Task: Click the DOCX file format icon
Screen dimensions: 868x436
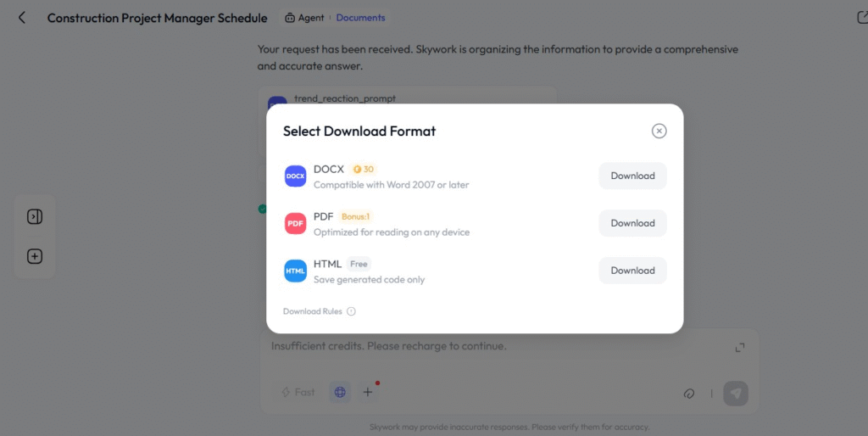Action: [295, 176]
